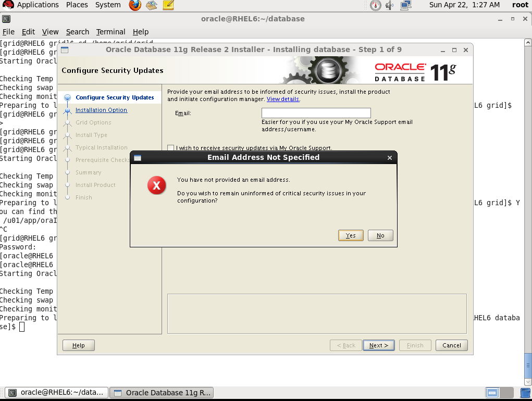Screen dimensions: 532x401
Task: Open the terminal View menu
Action: (50, 32)
